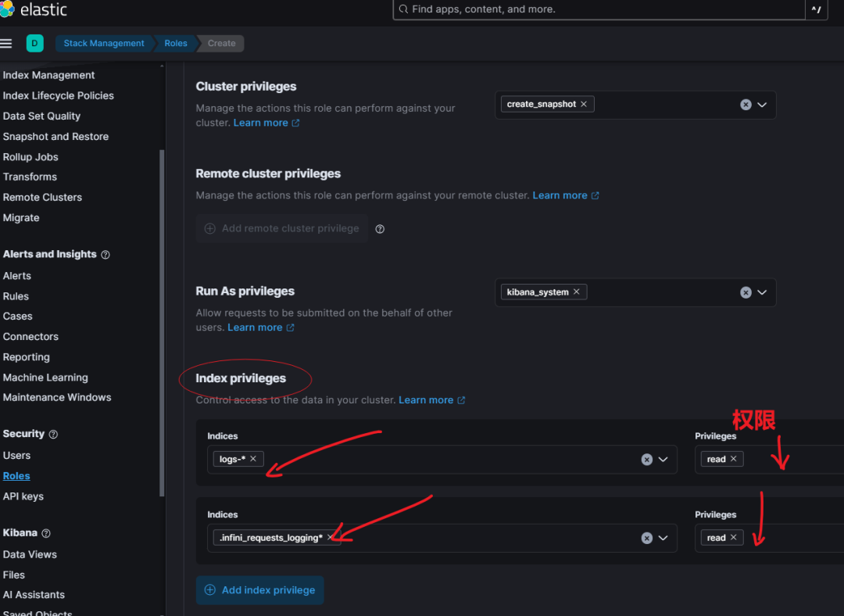The width and height of the screenshot is (844, 616).
Task: Remove the kibana_system run-as tag
Action: pos(577,292)
